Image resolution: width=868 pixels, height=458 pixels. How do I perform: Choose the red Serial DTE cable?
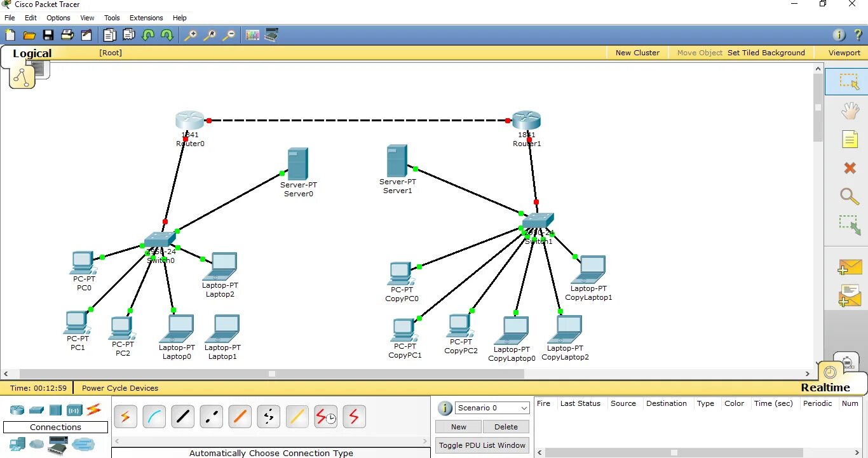(354, 417)
